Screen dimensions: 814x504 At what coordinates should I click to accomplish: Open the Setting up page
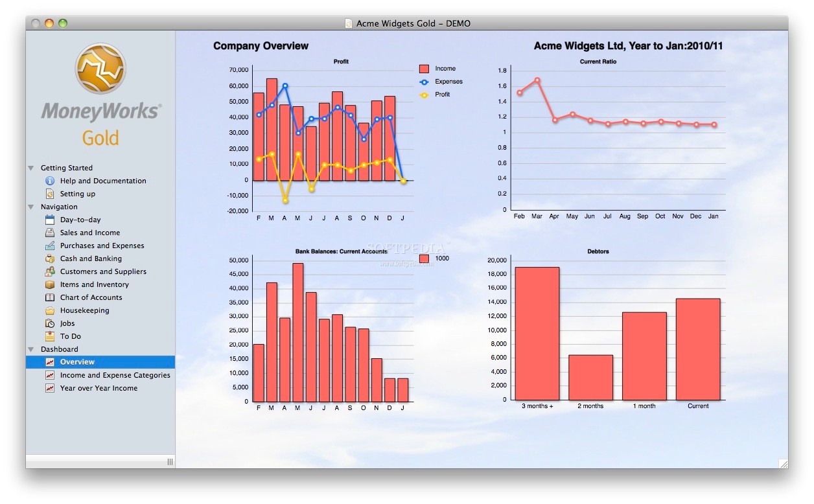click(78, 194)
